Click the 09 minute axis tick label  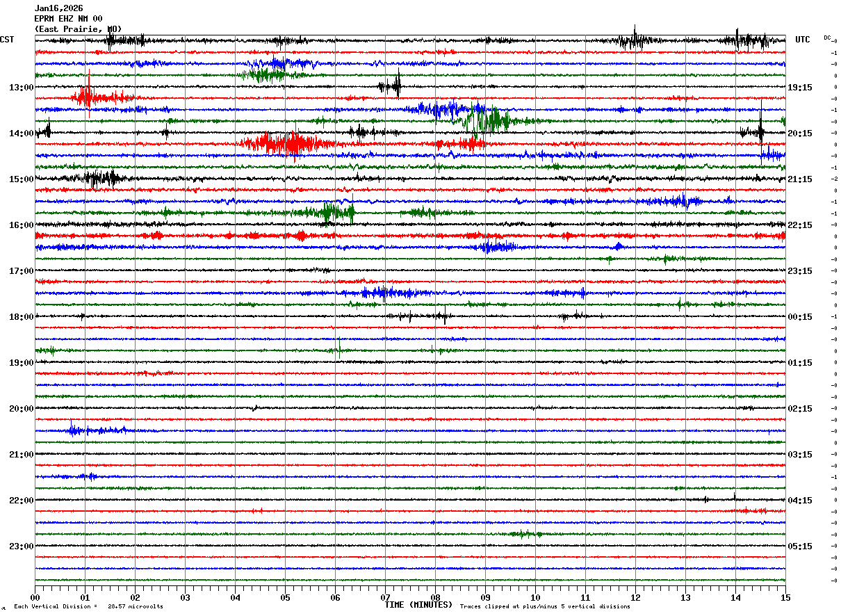coord(486,597)
